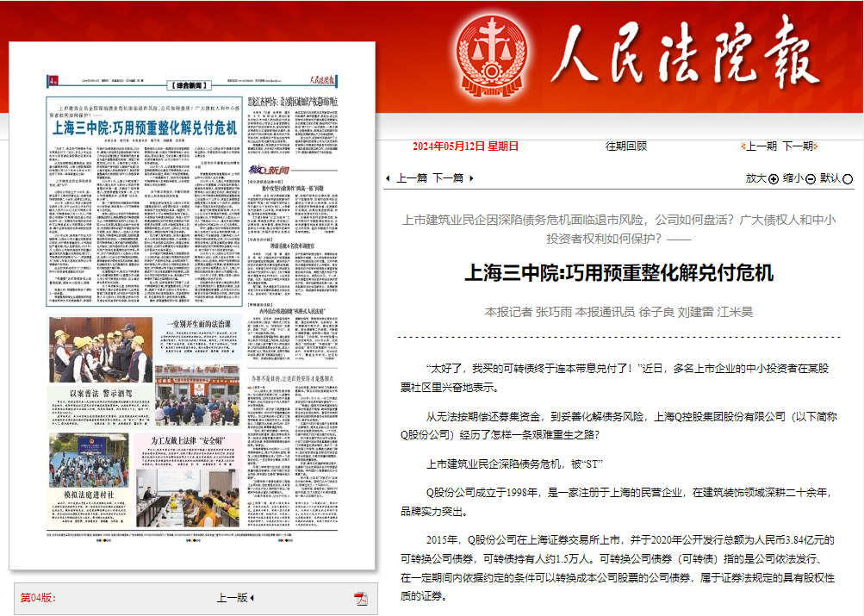864x616 pixels.
Task: Click 缩小 to shrink text
Action: (793, 178)
